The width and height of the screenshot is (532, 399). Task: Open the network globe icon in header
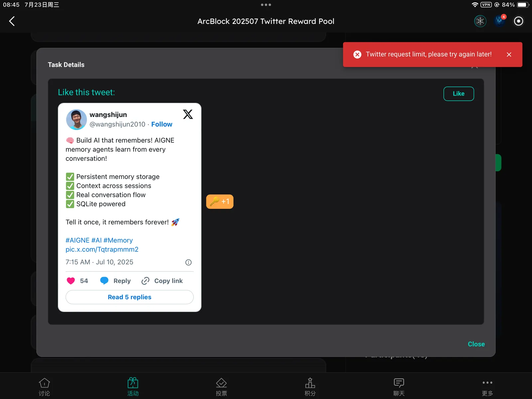pyautogui.click(x=480, y=21)
